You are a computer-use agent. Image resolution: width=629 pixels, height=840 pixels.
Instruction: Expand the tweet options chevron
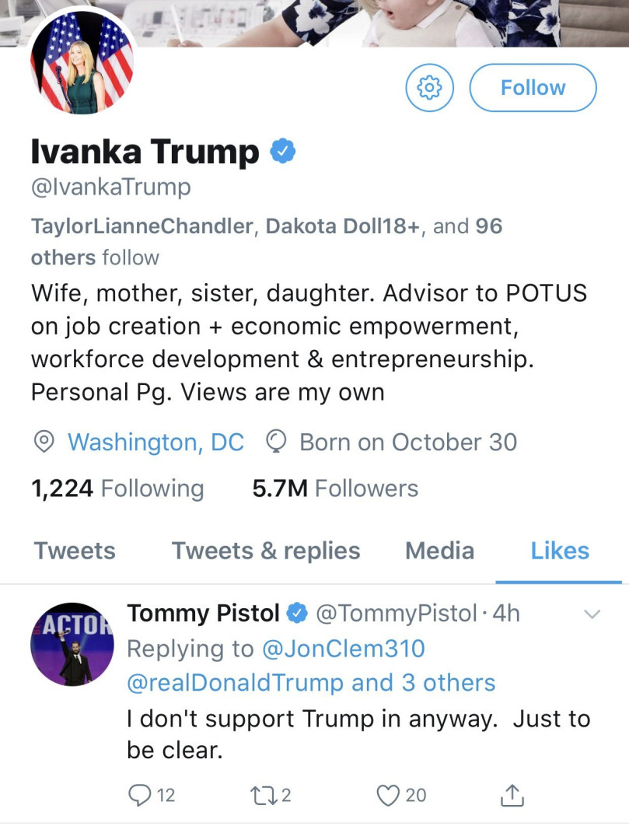coord(592,614)
